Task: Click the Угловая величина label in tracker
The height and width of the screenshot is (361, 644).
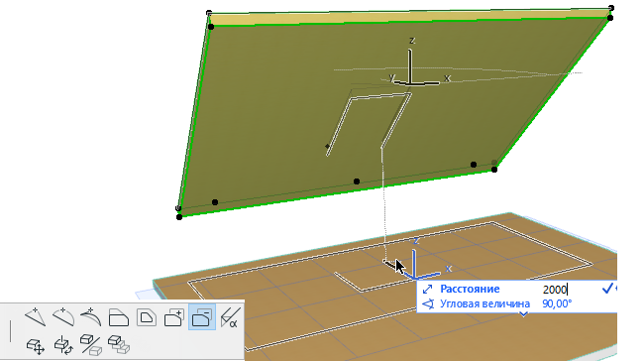Action: coord(484,303)
